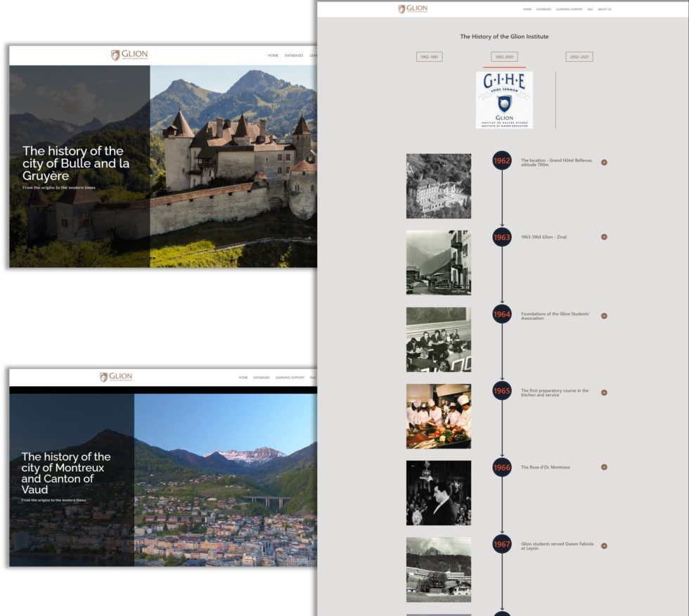The width and height of the screenshot is (689, 616).
Task: Select the 1964 year badge on the timeline
Action: (501, 315)
